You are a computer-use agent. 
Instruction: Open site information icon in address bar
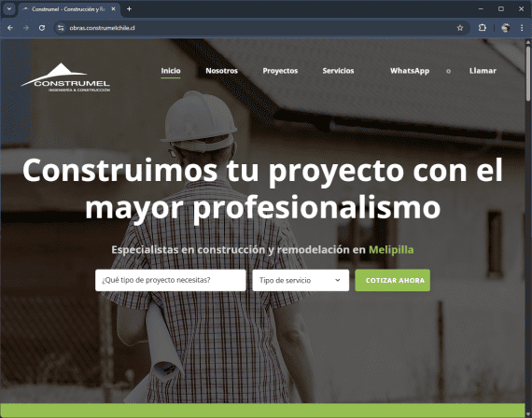[61, 28]
